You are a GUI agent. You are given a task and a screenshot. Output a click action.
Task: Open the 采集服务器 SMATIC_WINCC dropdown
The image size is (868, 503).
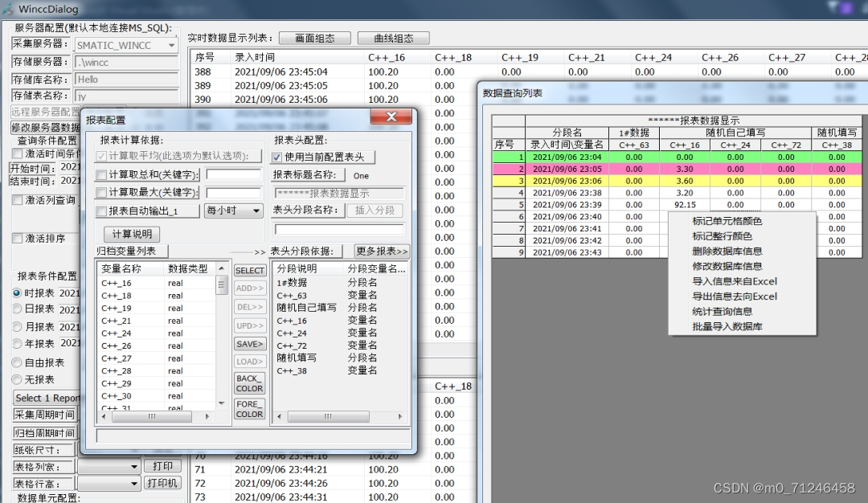click(172, 45)
